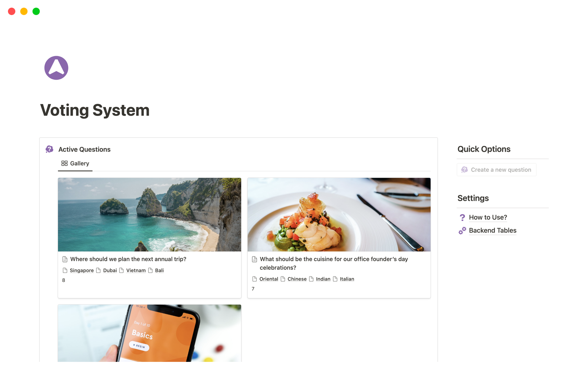588x368 pixels.
Task: Click the beach cover image thumbnail
Action: (149, 215)
